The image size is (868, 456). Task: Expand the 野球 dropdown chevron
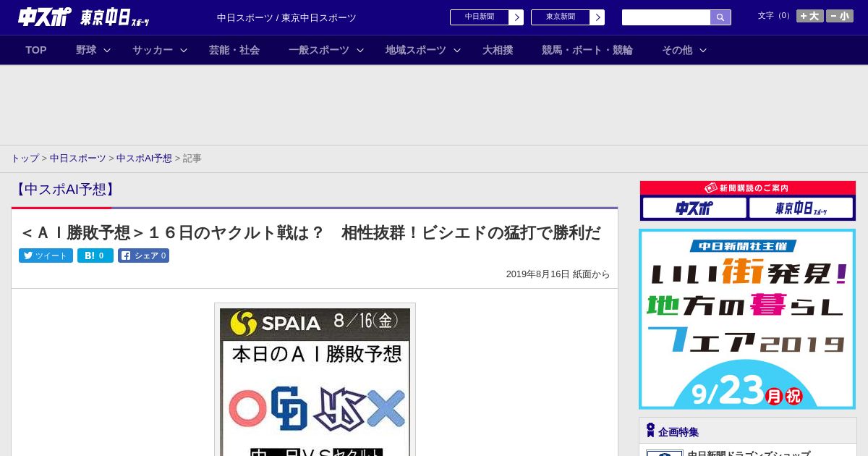107,50
